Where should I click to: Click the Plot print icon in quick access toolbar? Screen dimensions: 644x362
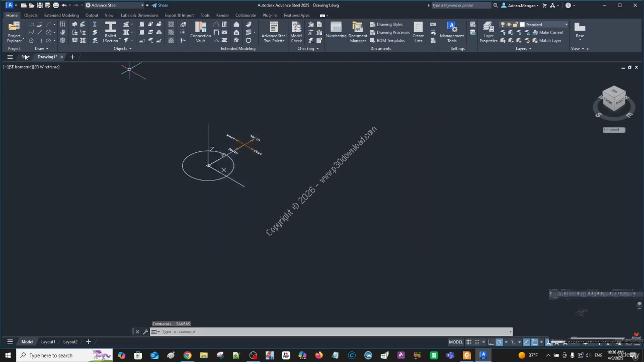click(56, 5)
